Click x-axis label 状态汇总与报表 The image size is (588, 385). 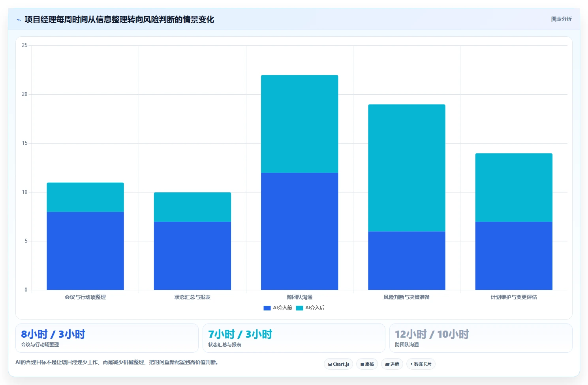tap(192, 297)
